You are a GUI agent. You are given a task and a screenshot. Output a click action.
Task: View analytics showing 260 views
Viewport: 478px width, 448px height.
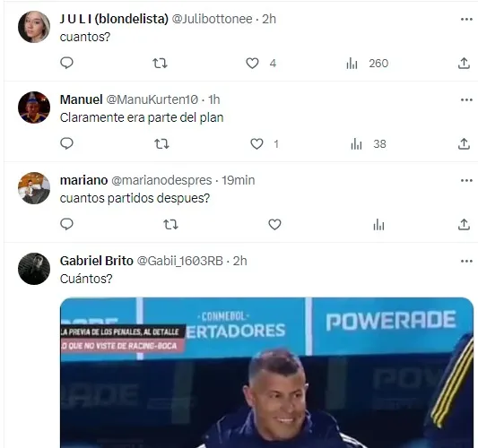click(368, 64)
